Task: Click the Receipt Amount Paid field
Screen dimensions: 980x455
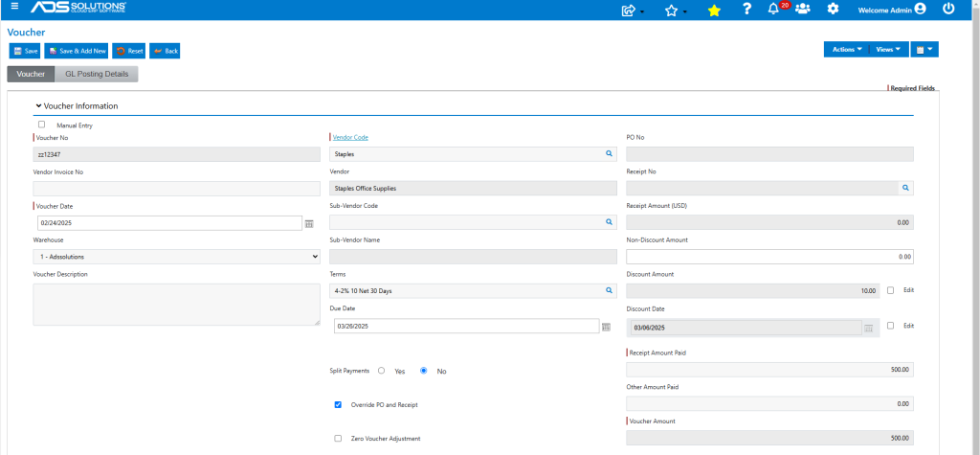Action: click(770, 370)
